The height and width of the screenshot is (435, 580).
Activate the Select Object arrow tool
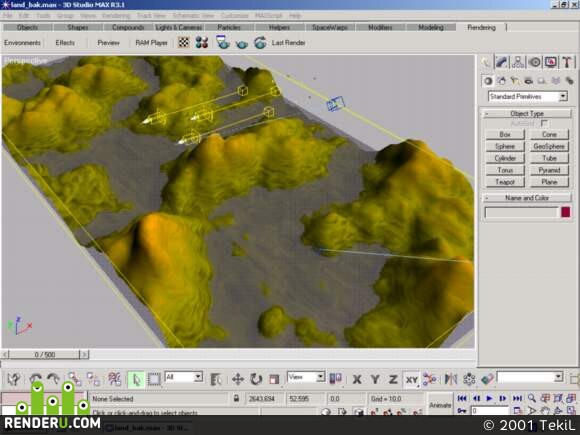click(x=136, y=379)
